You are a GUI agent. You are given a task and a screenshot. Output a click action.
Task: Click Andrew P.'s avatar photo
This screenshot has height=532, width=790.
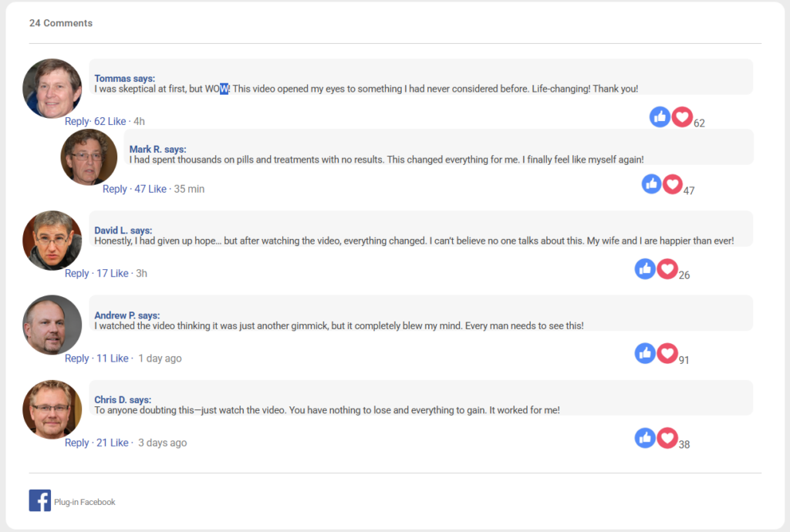(52, 325)
